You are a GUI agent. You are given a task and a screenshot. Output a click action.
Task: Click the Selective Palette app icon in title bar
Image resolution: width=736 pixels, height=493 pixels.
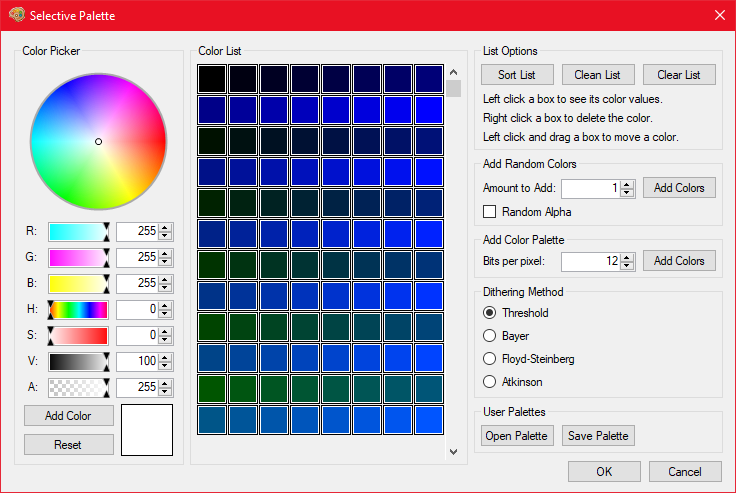(x=17, y=15)
